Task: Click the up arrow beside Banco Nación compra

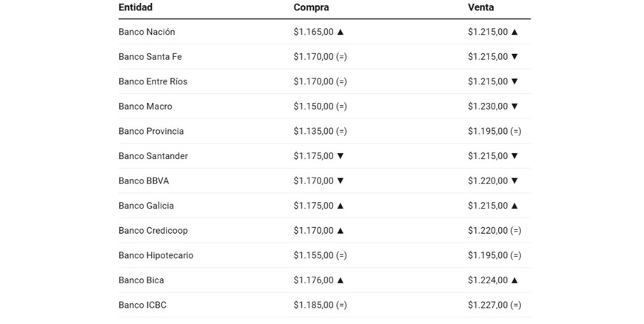Action: click(341, 32)
